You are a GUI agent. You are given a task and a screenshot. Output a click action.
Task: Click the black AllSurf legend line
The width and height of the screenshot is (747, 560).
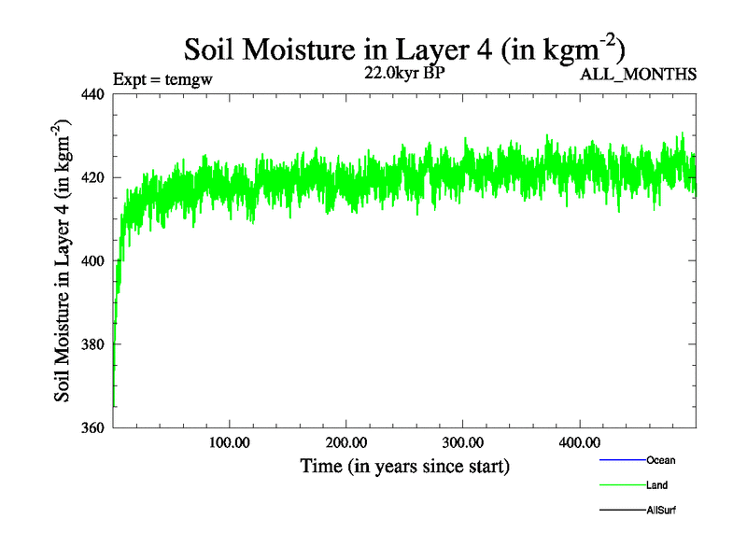click(x=621, y=511)
